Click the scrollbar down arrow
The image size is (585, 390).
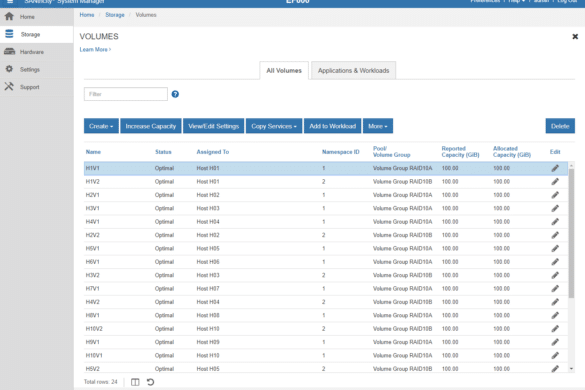pos(571,369)
